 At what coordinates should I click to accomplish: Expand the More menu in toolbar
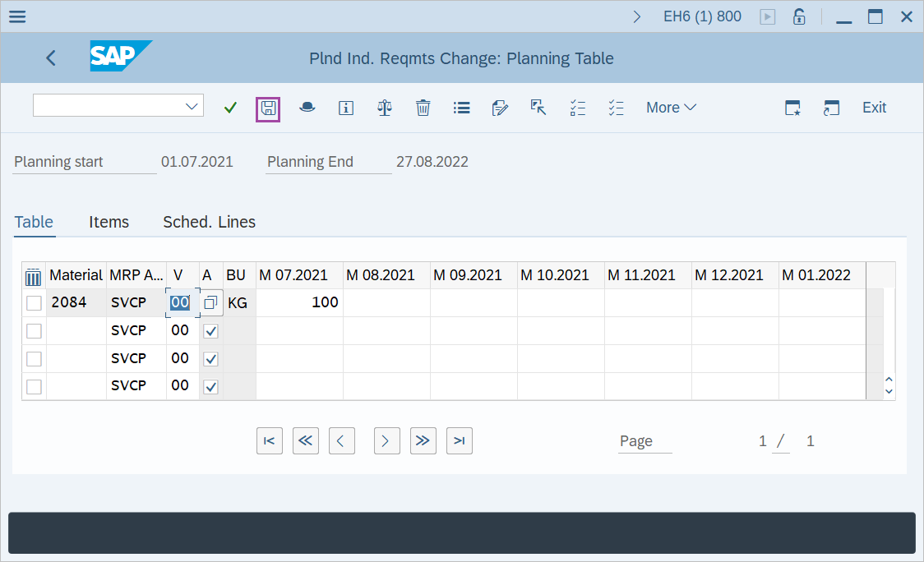pos(671,108)
